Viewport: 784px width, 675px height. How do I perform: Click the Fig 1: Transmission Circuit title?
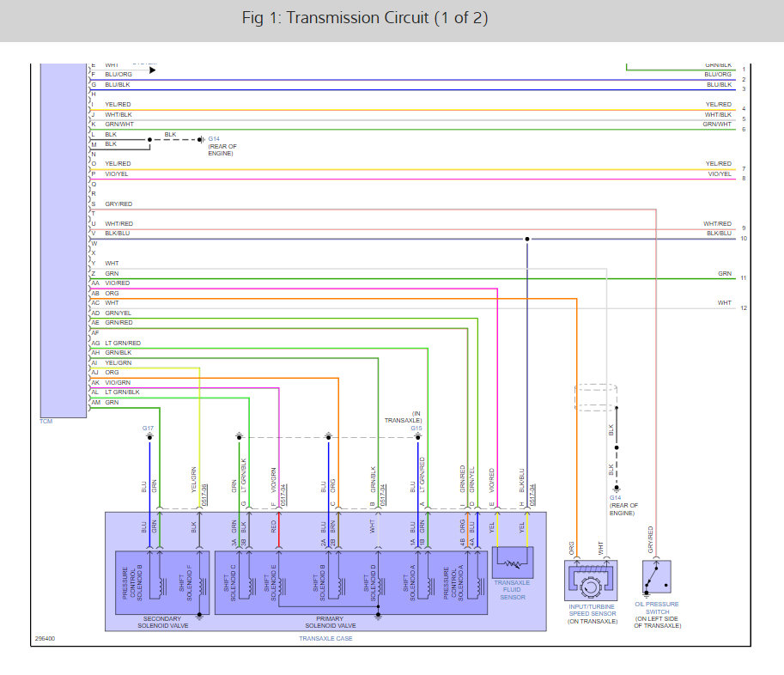click(x=365, y=18)
